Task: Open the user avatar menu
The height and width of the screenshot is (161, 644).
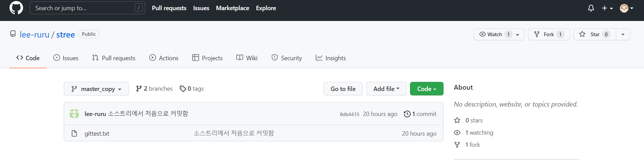Action: pyautogui.click(x=627, y=8)
